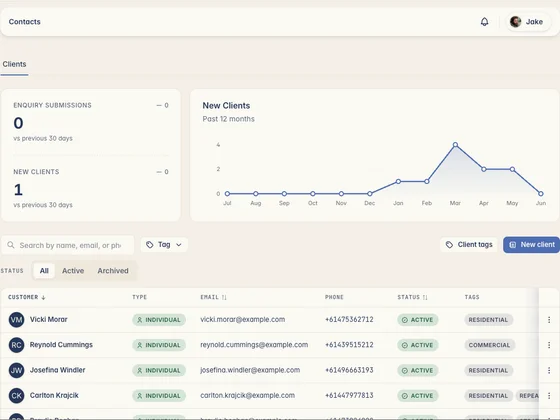The width and height of the screenshot is (560, 420).
Task: Open row menu for Reynold Cummings
Action: click(549, 345)
